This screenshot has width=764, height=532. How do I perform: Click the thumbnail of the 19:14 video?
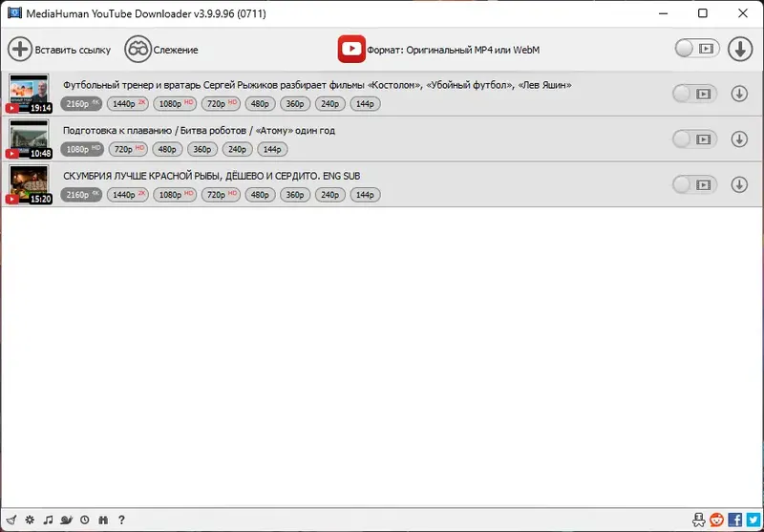(29, 93)
